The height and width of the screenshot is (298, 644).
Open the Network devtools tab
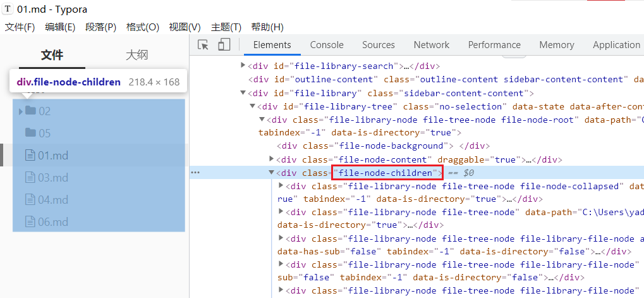(431, 45)
